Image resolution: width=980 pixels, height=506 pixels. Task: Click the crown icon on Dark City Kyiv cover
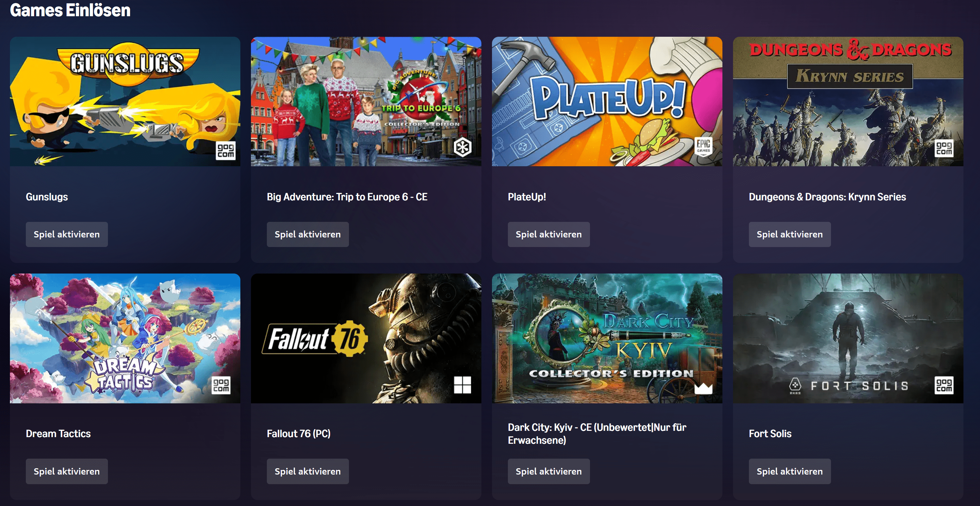pos(703,388)
